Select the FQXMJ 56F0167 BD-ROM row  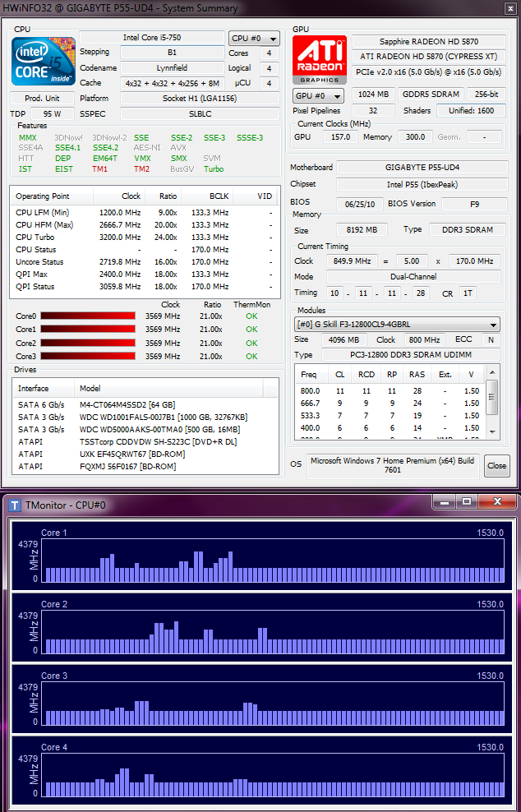[145, 467]
